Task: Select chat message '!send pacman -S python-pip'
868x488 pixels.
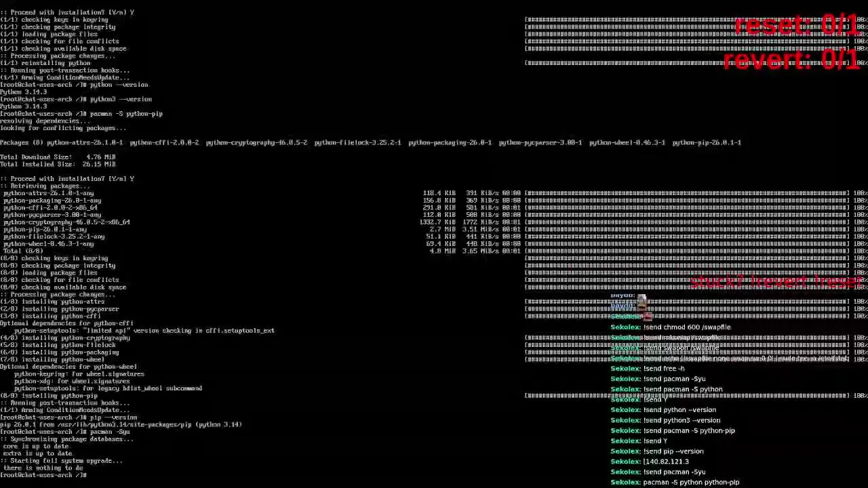Action: 672,430
